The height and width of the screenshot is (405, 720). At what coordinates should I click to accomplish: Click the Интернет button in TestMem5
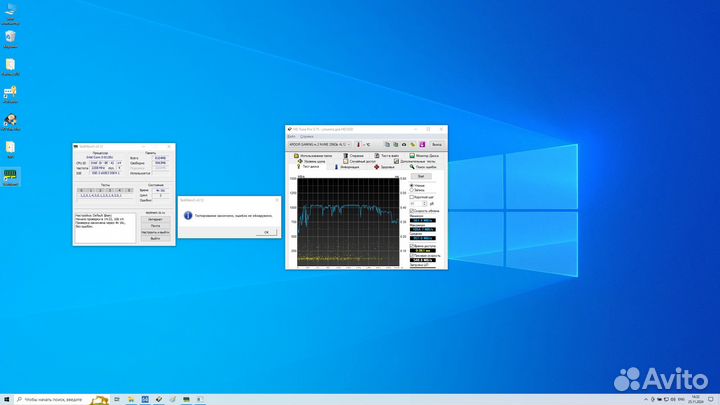[155, 219]
